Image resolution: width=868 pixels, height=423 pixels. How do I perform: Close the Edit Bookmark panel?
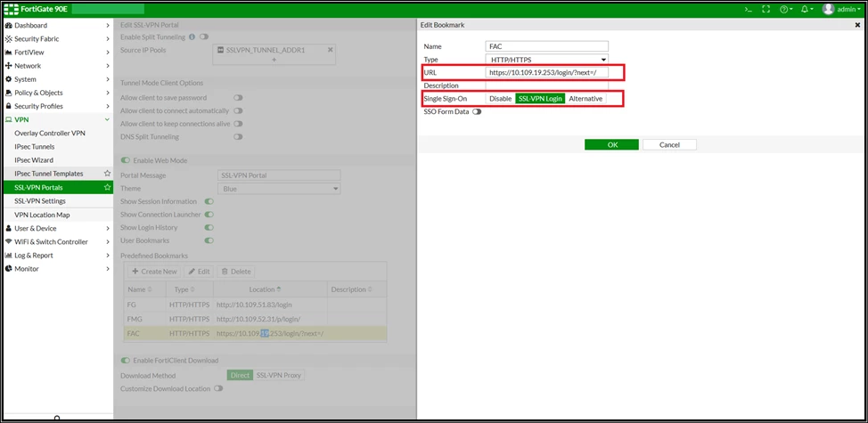point(857,25)
